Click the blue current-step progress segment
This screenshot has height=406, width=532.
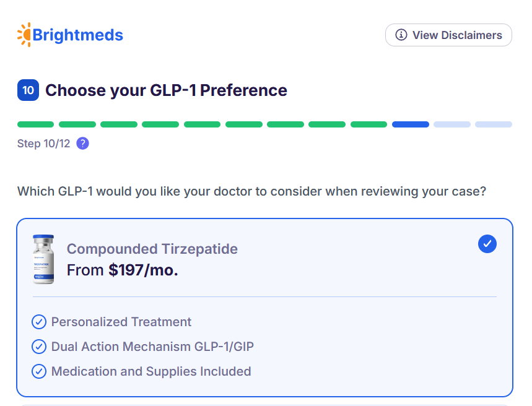[410, 124]
